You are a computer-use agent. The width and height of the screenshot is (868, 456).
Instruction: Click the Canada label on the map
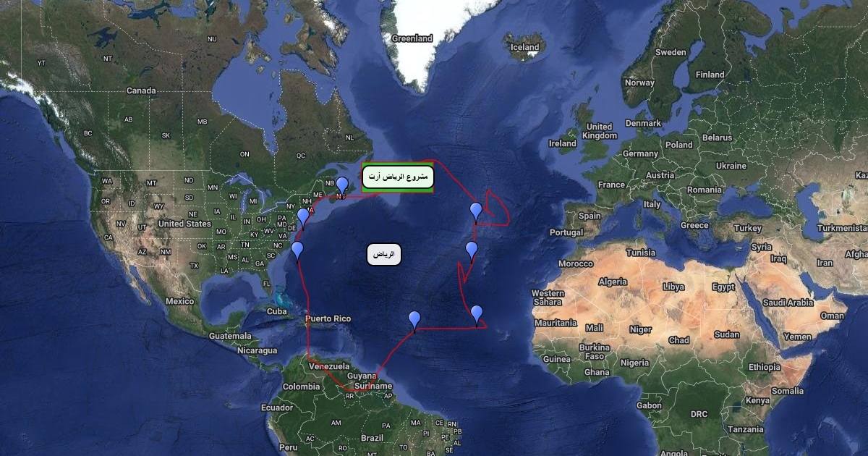(141, 90)
